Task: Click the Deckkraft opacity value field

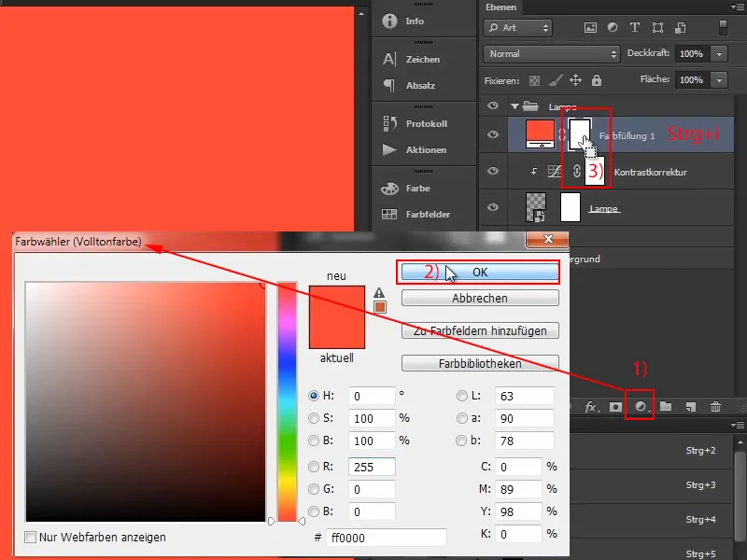Action: coord(692,54)
